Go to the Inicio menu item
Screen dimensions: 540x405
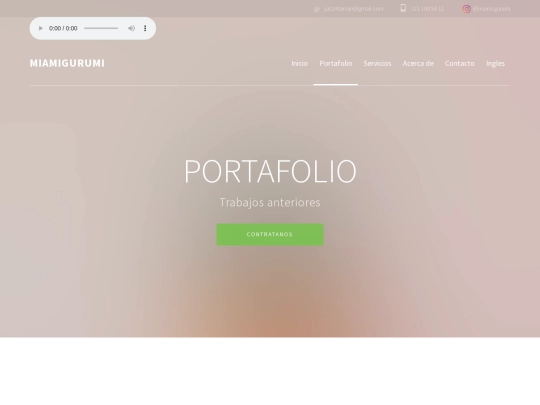point(300,63)
